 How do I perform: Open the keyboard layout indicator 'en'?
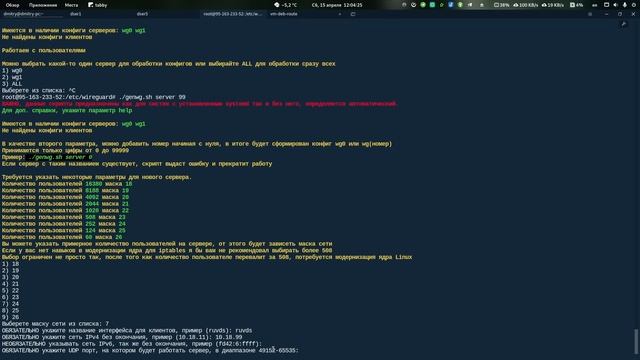(x=594, y=5)
